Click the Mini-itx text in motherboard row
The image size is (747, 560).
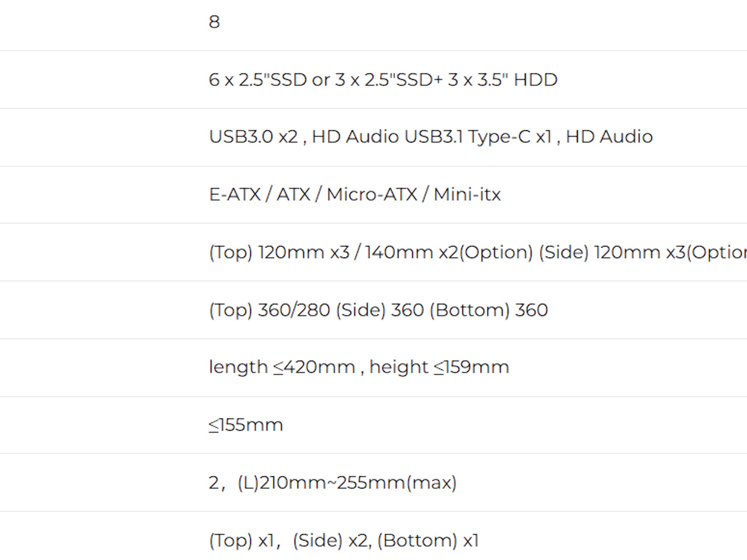point(467,194)
